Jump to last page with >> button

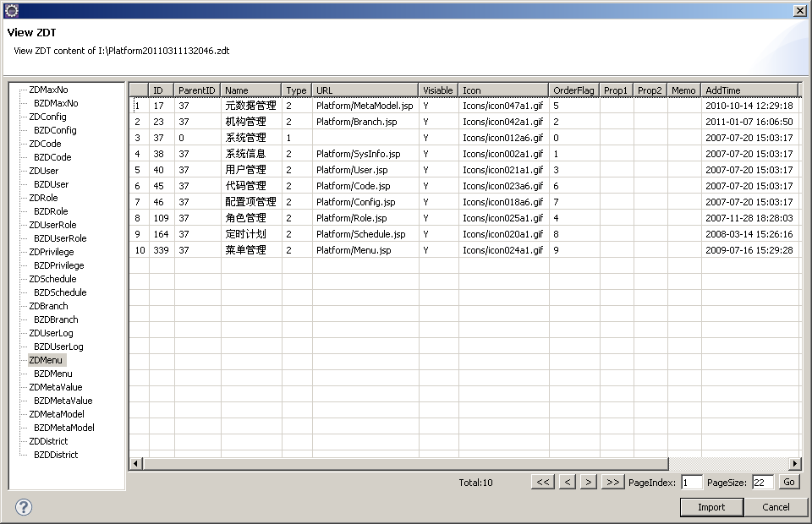pyautogui.click(x=612, y=482)
